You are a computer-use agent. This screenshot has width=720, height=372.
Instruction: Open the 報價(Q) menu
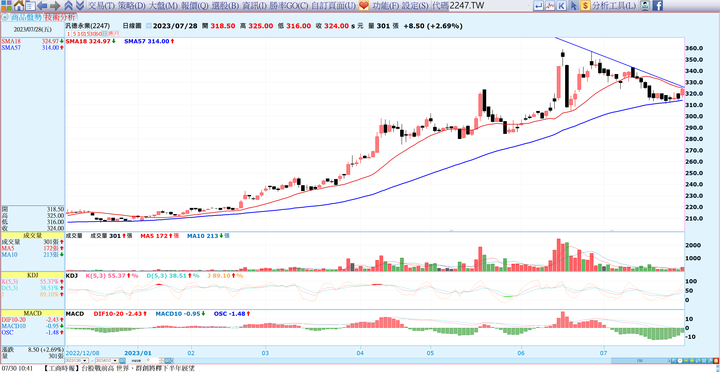(x=196, y=6)
